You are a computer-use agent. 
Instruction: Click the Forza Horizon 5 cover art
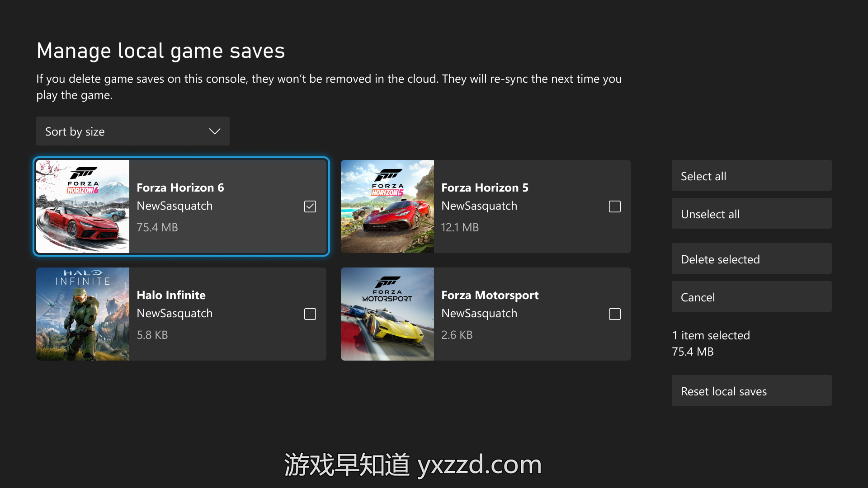click(387, 206)
